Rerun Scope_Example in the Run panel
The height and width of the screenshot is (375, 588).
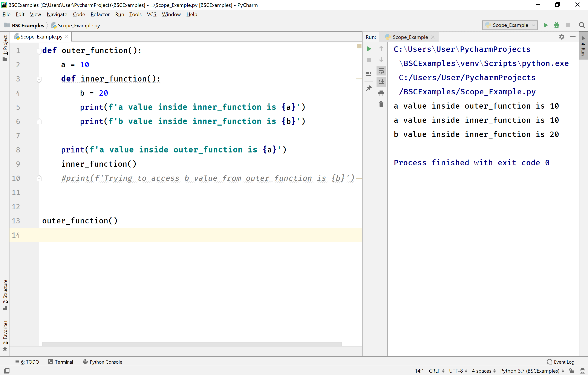pyautogui.click(x=369, y=49)
